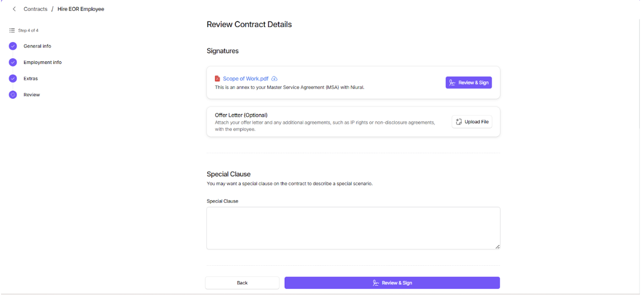Select the Extras step label
Viewport: 644px width, 301px height.
point(31,79)
